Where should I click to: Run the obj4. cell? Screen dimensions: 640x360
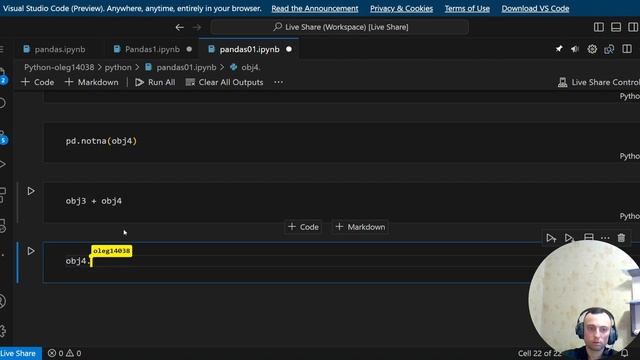tap(31, 251)
